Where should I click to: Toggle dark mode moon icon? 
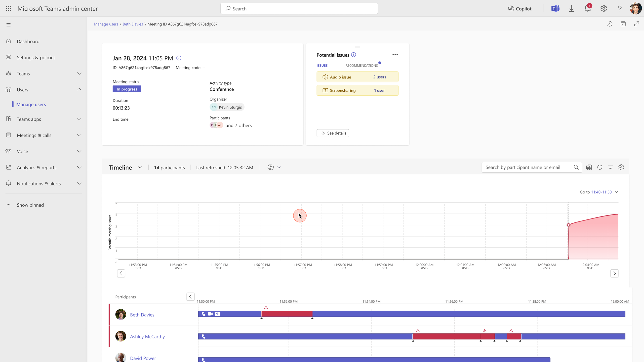point(610,24)
